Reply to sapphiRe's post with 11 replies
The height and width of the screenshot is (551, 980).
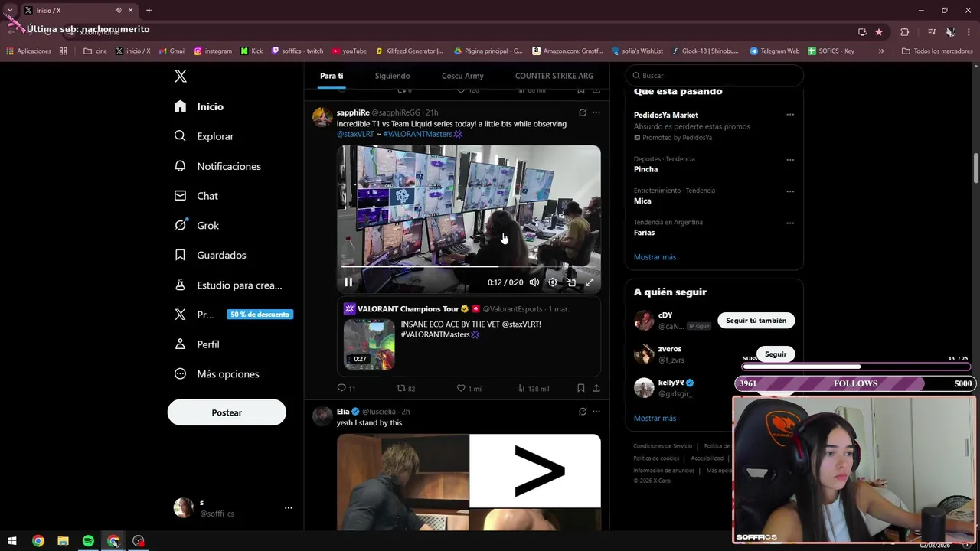pos(346,389)
